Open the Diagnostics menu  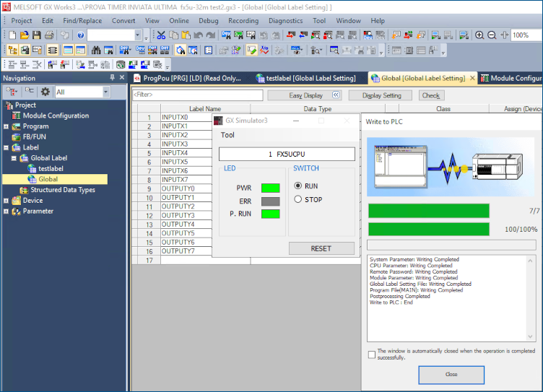pos(286,21)
